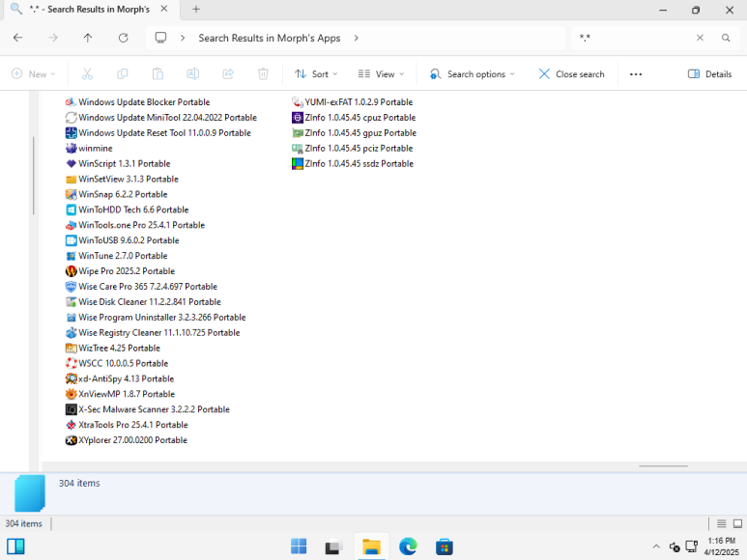Click the Windows Update Blocker Portable icon
This screenshot has height=560, width=747.
[71, 102]
